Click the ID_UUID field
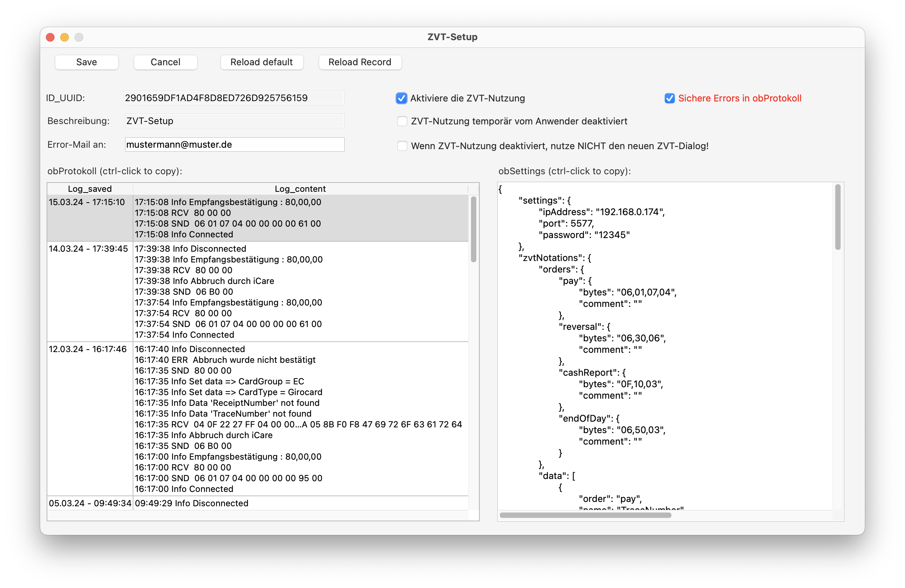 pos(233,98)
